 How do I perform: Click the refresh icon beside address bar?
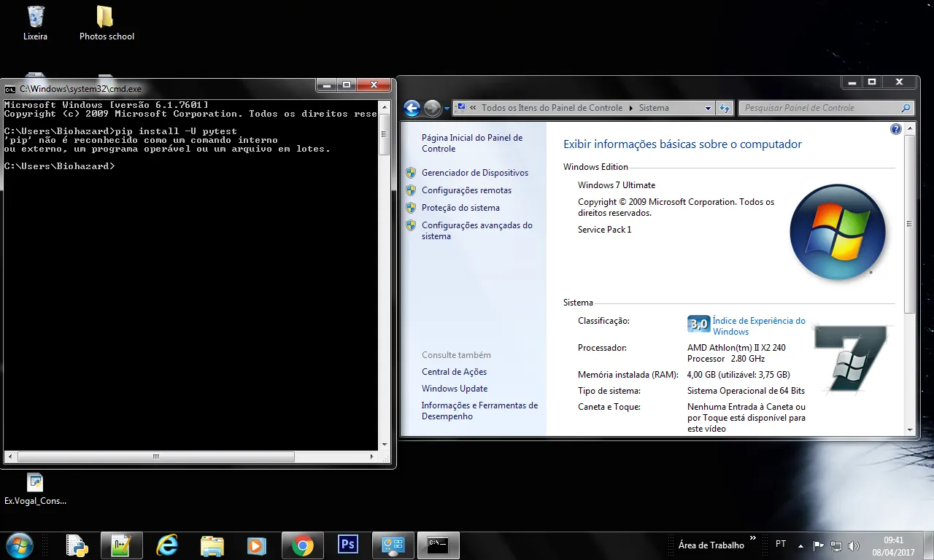point(724,108)
